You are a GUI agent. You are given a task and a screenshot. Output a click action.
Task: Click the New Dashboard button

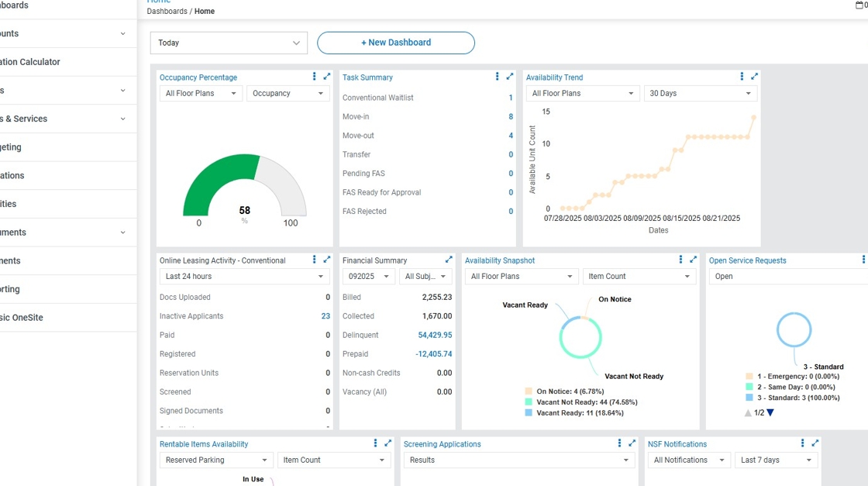pyautogui.click(x=396, y=43)
